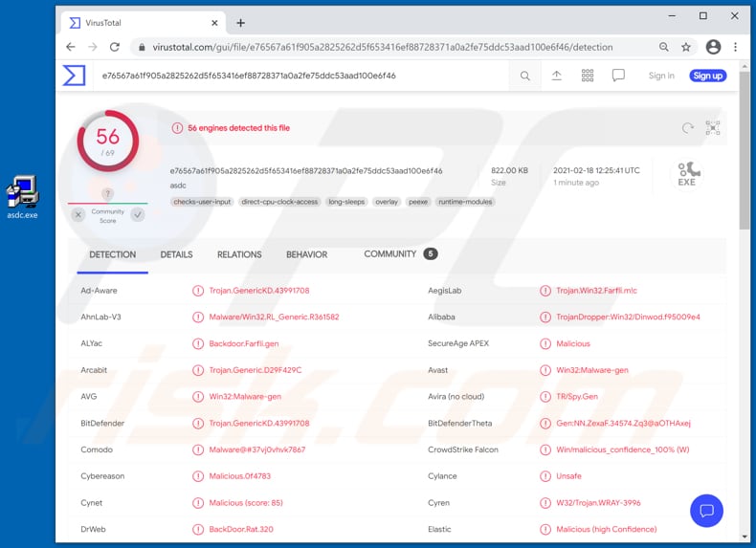Open the BEHAVIOR tab
This screenshot has width=756, height=548.
coord(306,254)
